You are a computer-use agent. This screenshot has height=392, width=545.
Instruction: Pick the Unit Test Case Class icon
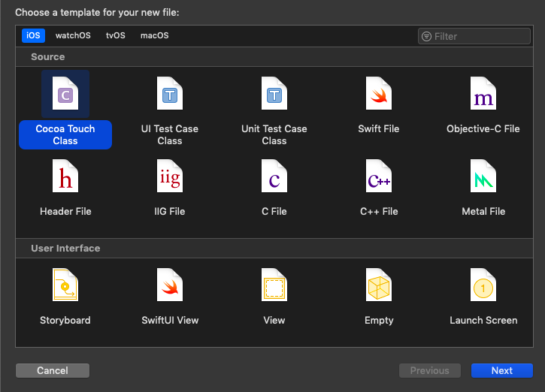coord(274,93)
